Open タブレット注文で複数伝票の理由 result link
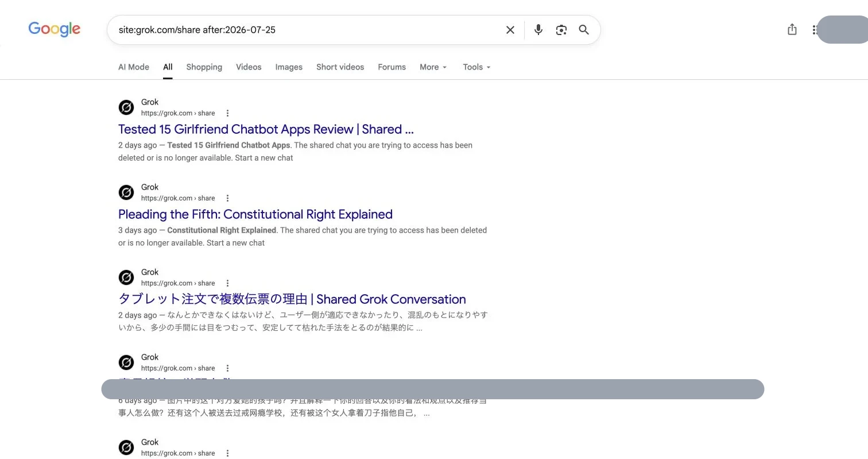This screenshot has height=459, width=868. pos(292,299)
